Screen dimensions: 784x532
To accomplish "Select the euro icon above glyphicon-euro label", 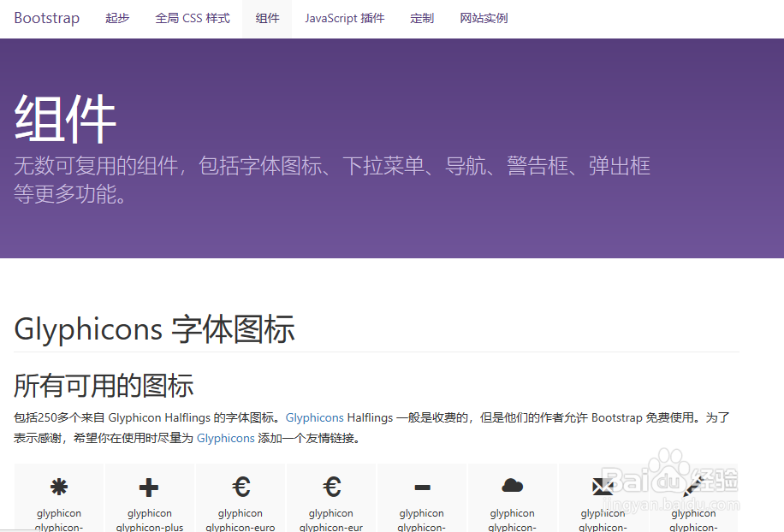I will coord(241,487).
